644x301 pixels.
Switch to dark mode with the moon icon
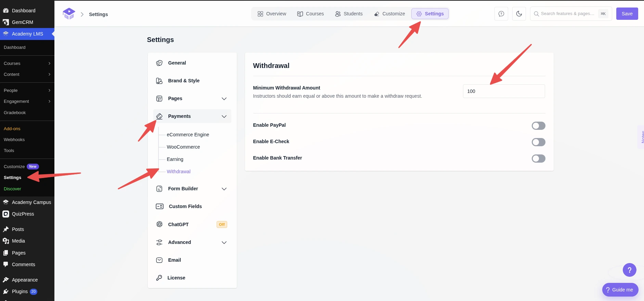[x=519, y=14]
